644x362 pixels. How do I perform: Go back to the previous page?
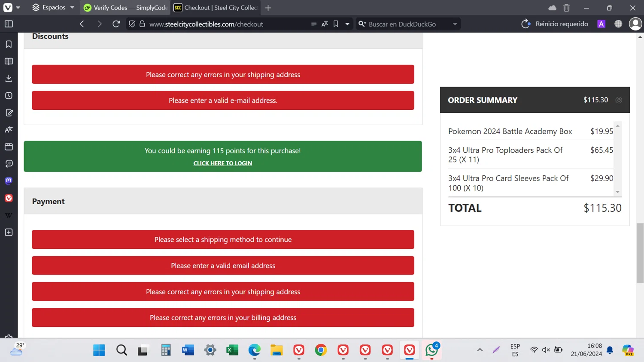82,24
